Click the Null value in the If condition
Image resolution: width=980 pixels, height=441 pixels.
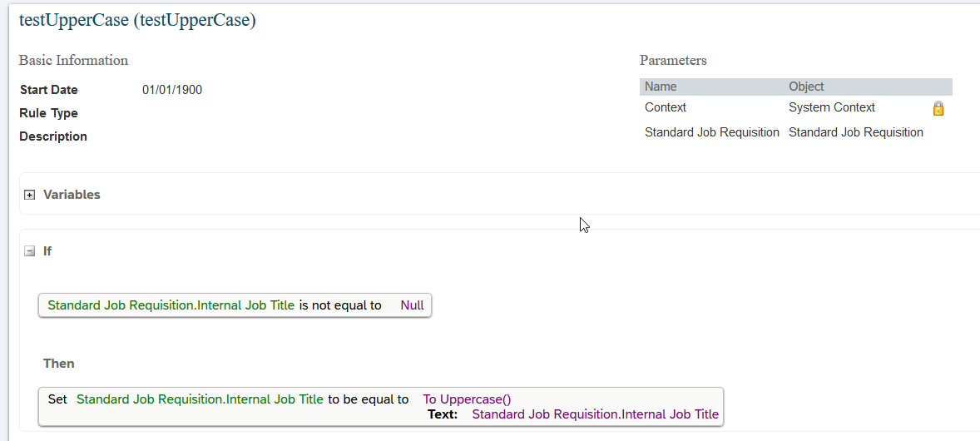(412, 305)
